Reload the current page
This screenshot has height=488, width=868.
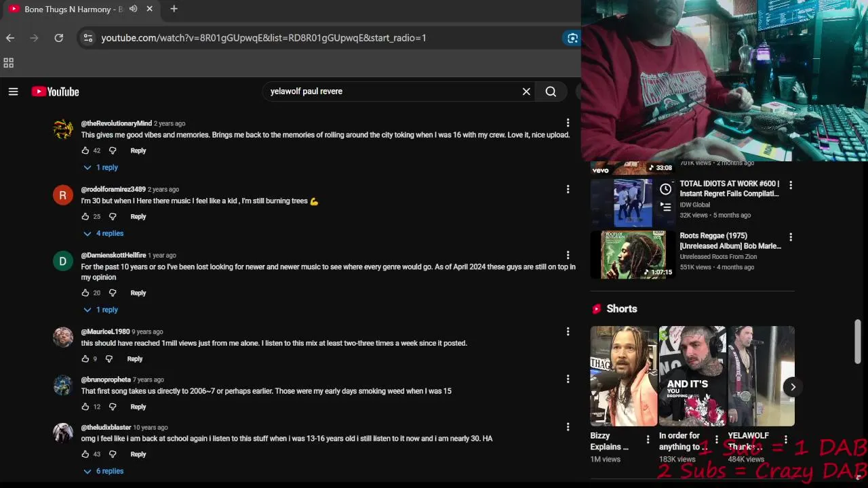click(x=59, y=38)
